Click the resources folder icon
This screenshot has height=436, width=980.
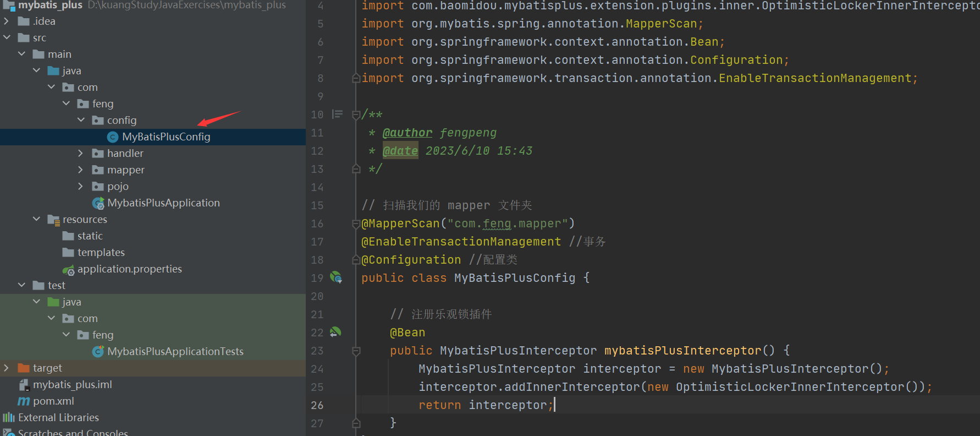click(x=53, y=220)
